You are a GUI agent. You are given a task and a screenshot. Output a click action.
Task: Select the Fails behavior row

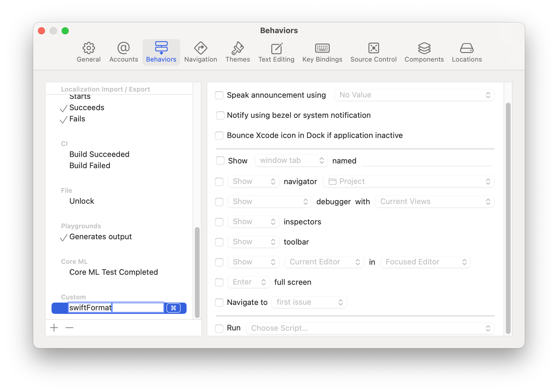click(x=77, y=119)
